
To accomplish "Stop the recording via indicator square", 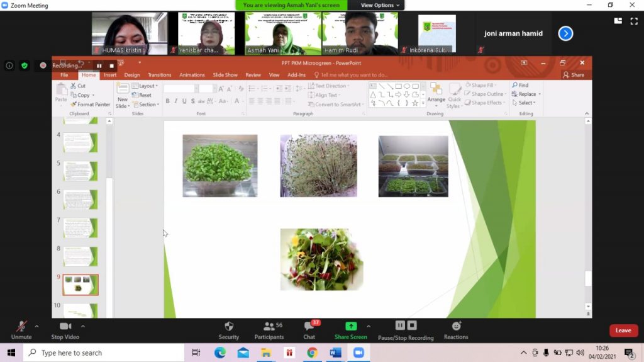I will click(x=112, y=66).
